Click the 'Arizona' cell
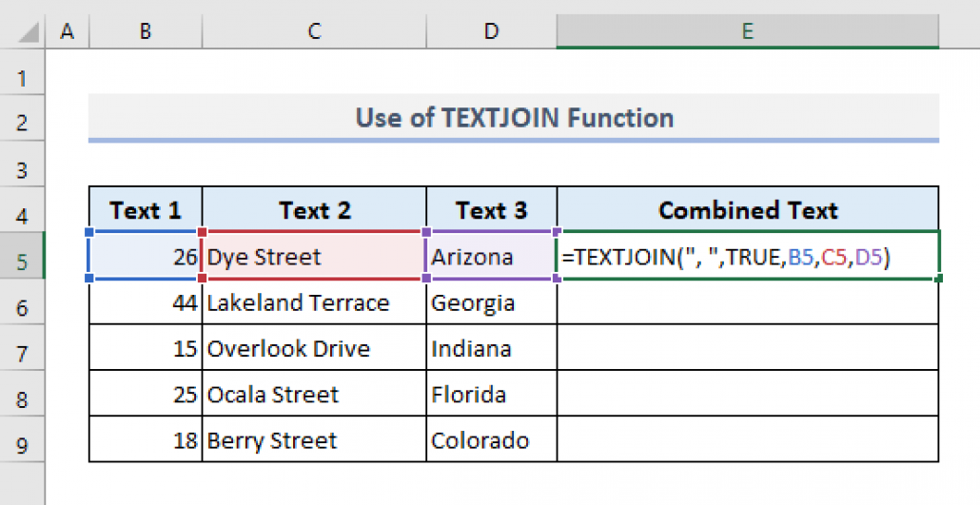 pyautogui.click(x=492, y=256)
